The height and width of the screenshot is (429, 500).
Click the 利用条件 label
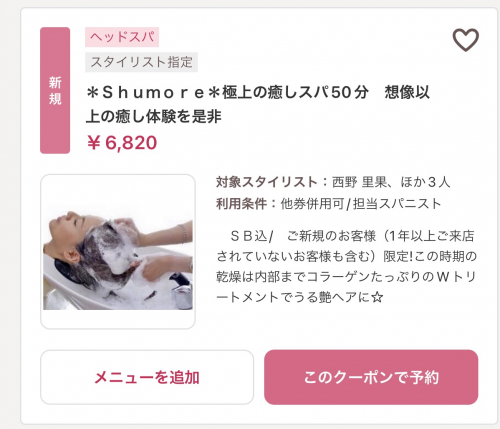tap(241, 203)
